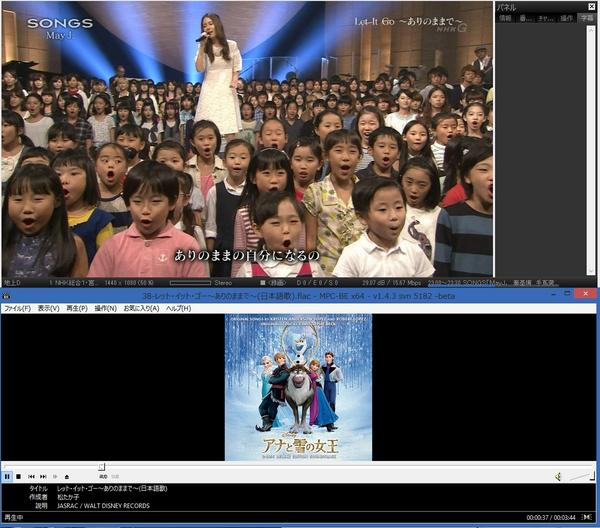Skip to the next track
Viewport: 600px width, 528px height.
43,476
